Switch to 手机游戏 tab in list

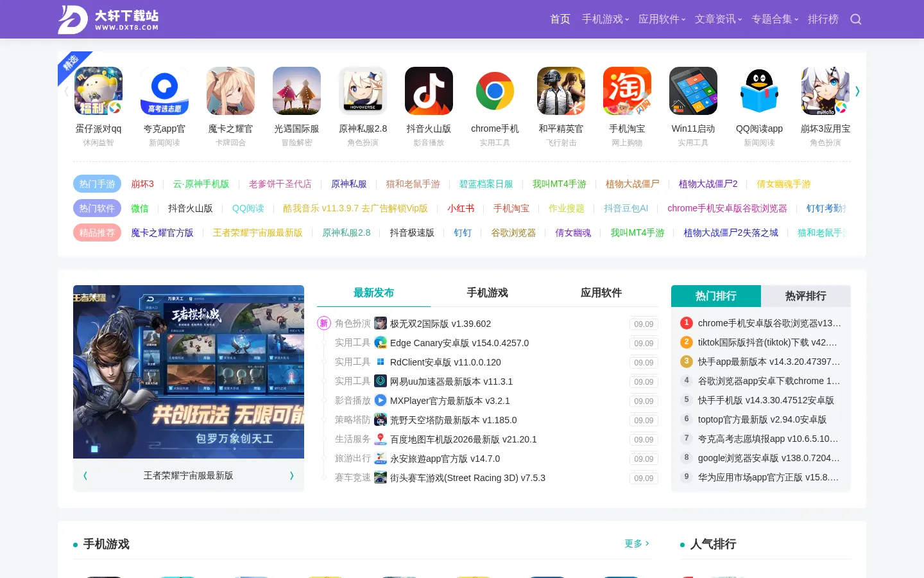point(487,293)
